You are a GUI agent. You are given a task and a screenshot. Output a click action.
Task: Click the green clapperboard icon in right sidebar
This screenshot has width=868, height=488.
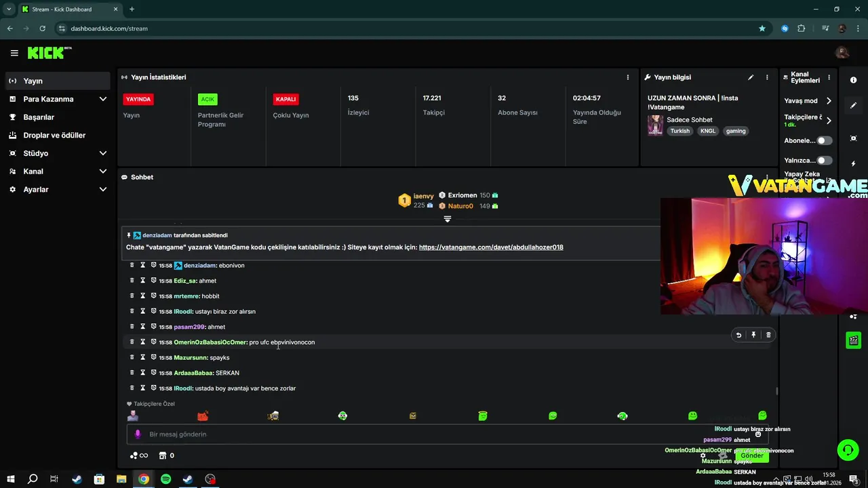[x=854, y=340]
